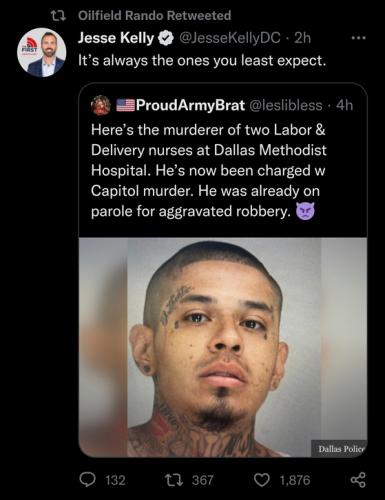Click ProudArmyBrat display name
Image resolution: width=385 pixels, height=500 pixels.
coord(190,105)
